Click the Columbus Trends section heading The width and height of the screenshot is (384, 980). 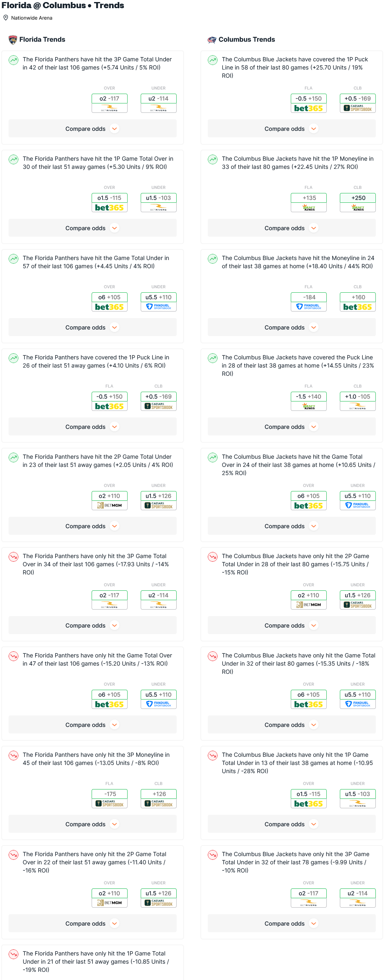(x=247, y=40)
